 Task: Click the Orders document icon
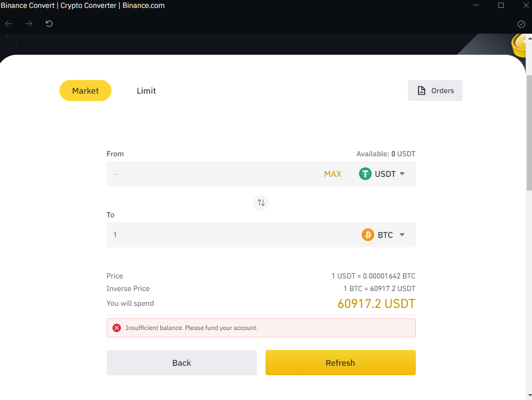(x=422, y=91)
